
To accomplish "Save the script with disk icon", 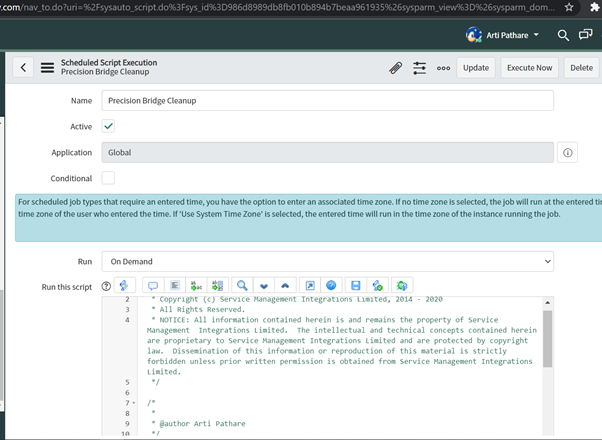I will coord(356,285).
